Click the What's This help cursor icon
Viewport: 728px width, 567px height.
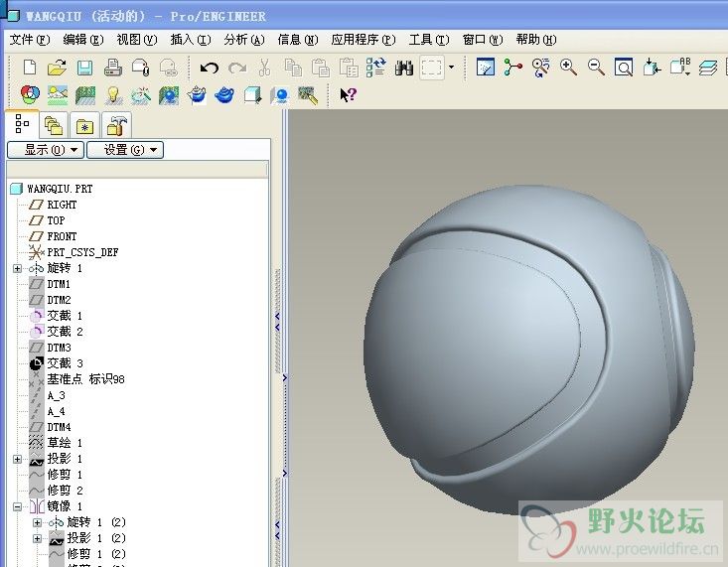click(x=348, y=94)
